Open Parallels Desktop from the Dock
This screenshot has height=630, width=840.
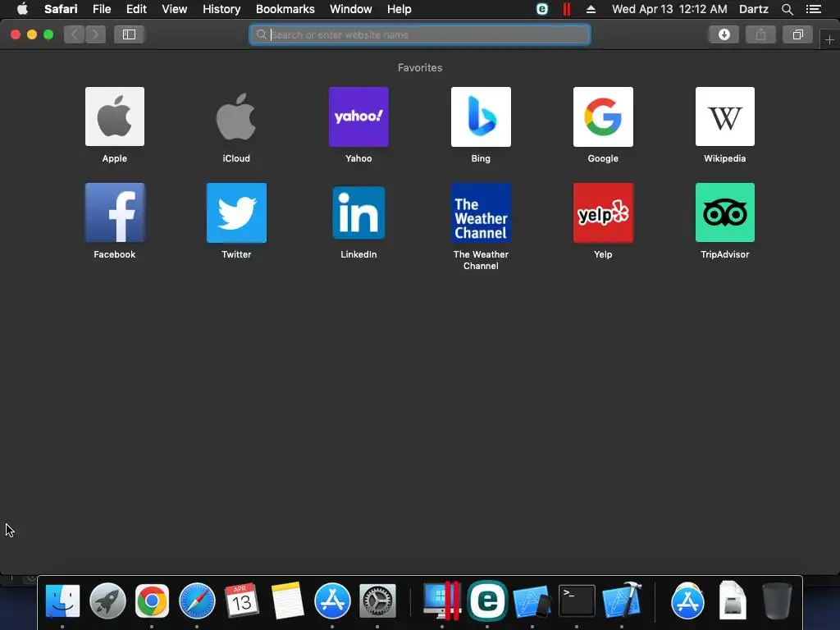coord(442,601)
